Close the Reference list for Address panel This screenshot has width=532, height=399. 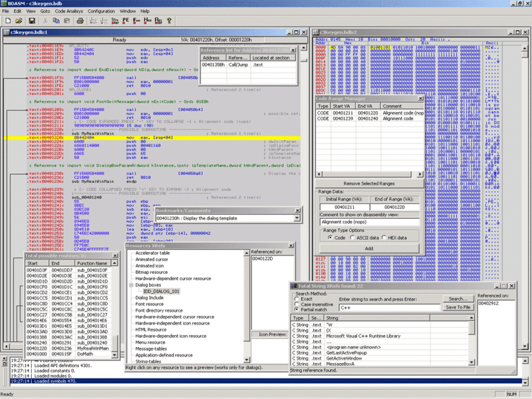[293, 50]
